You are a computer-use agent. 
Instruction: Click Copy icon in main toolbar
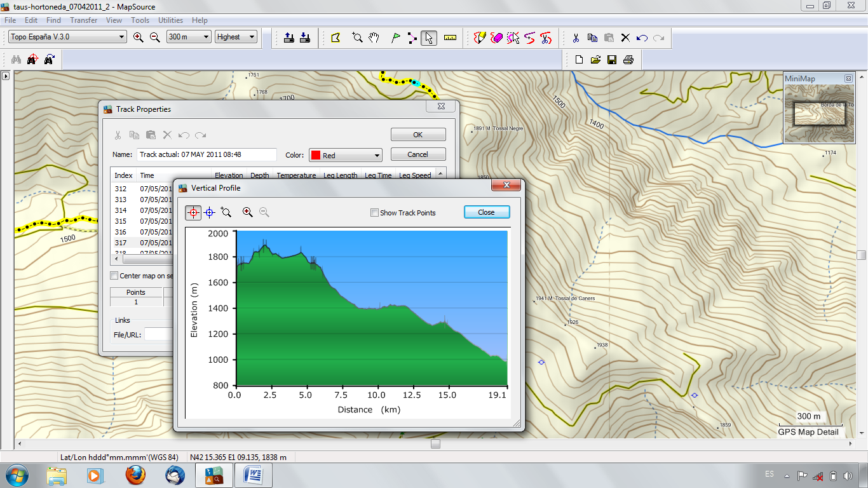pyautogui.click(x=592, y=38)
